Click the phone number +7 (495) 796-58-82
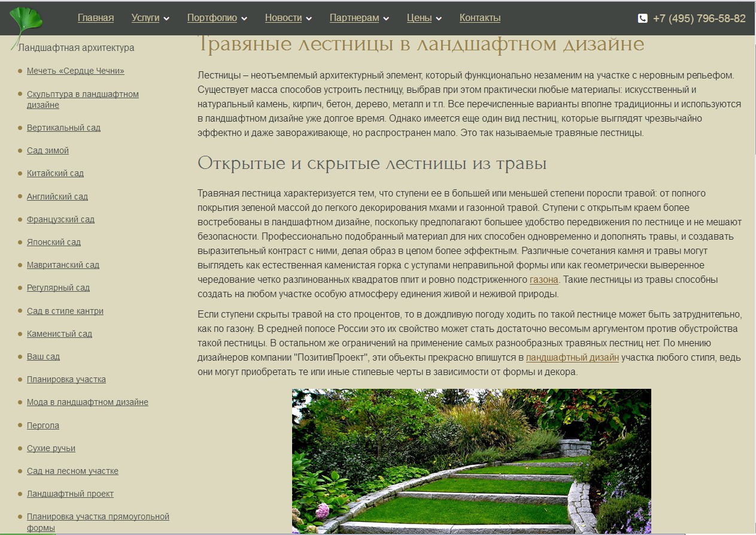Image resolution: width=756 pixels, height=535 pixels. (699, 19)
